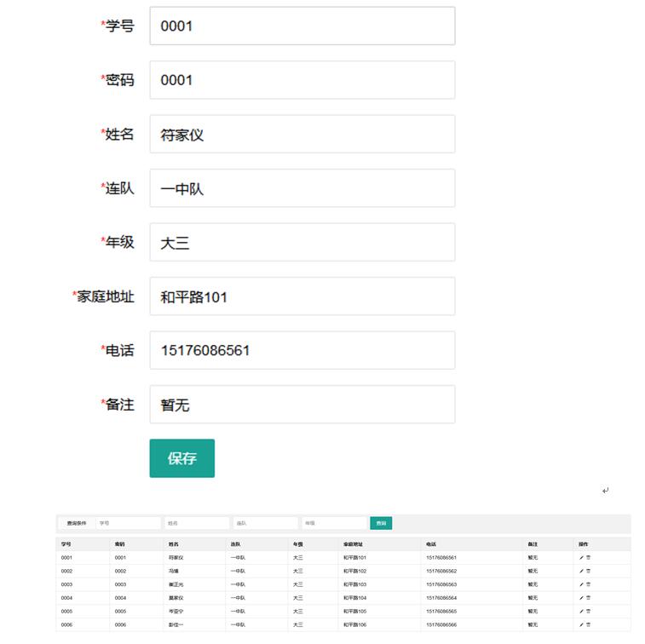Click the delete trash icon for row 0001
The height and width of the screenshot is (644, 645).
click(589, 557)
